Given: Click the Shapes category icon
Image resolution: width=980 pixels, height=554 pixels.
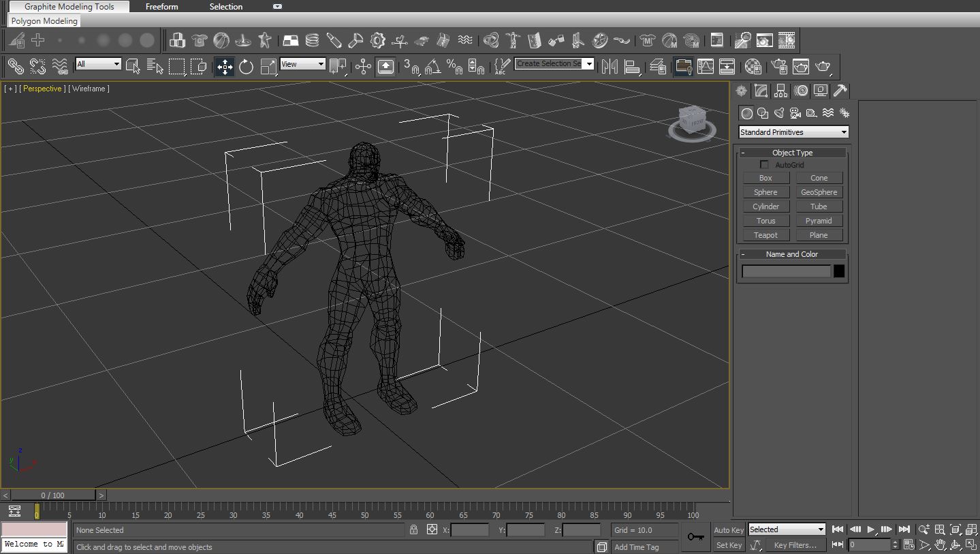Looking at the screenshot, I should click(763, 113).
